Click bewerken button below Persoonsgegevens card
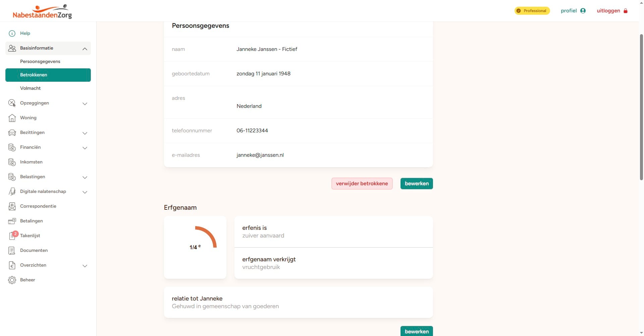This screenshot has width=644, height=336. coord(417,184)
